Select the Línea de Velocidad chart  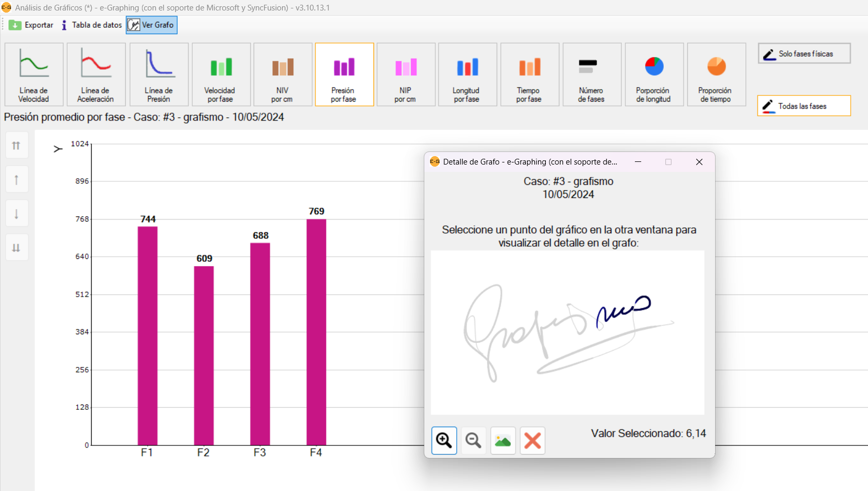coord(34,74)
